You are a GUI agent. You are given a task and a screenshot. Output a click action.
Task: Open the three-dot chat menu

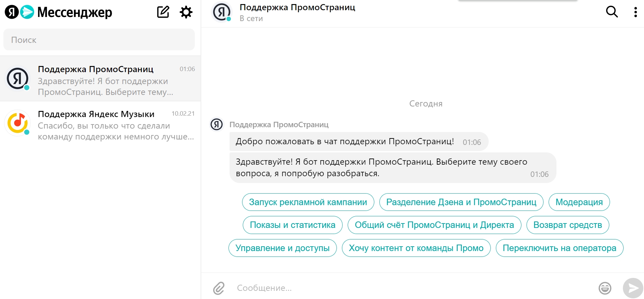635,12
